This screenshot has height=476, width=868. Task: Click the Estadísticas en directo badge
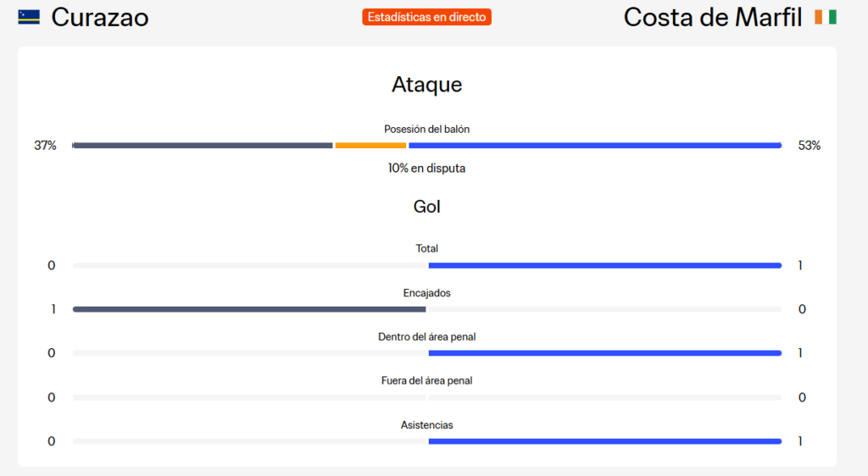[427, 17]
